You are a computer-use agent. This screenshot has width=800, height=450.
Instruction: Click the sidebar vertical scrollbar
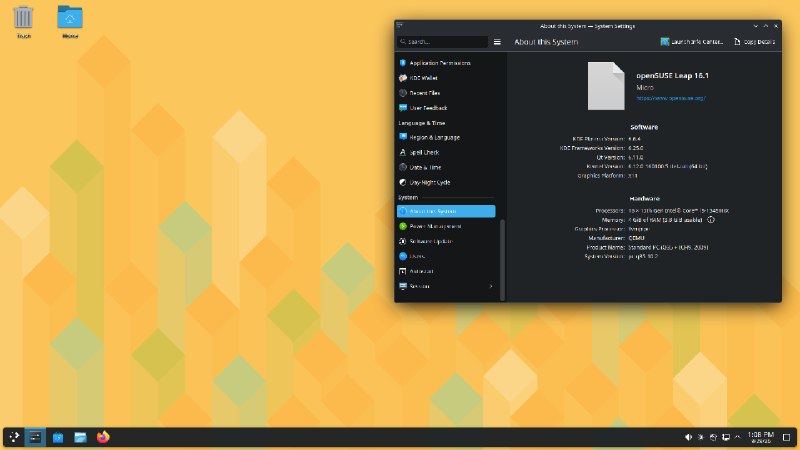point(503,260)
